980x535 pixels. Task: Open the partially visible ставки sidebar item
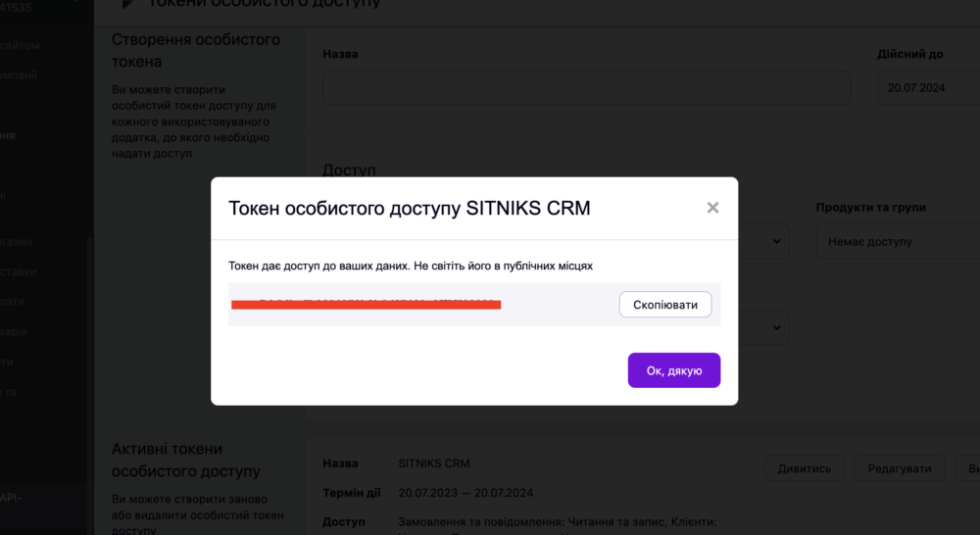click(18, 271)
